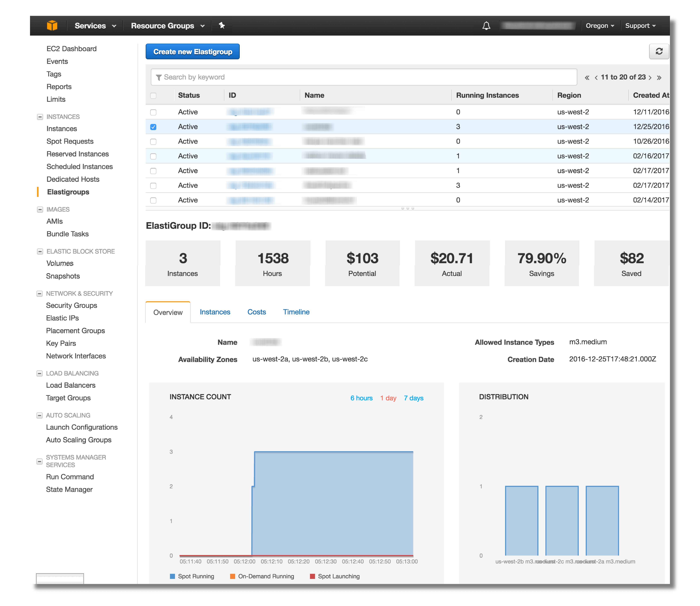Screen dimensions: 700x606
Task: Check the first Active row checkbox
Action: coord(153,112)
